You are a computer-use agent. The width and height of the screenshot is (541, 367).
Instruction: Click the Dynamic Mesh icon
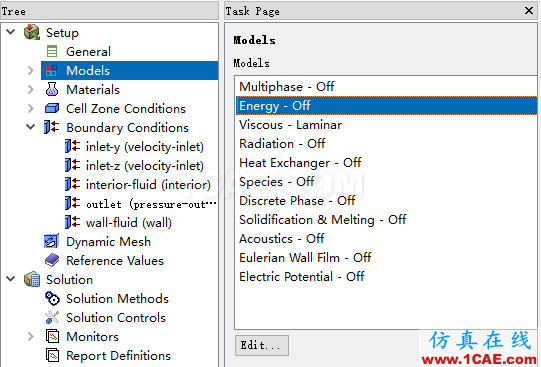[x=51, y=241]
